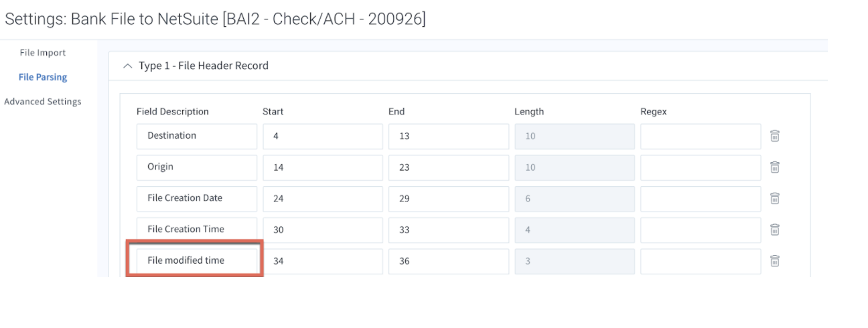Open Advanced Settings in the sidebar
868x328 pixels.
point(43,102)
